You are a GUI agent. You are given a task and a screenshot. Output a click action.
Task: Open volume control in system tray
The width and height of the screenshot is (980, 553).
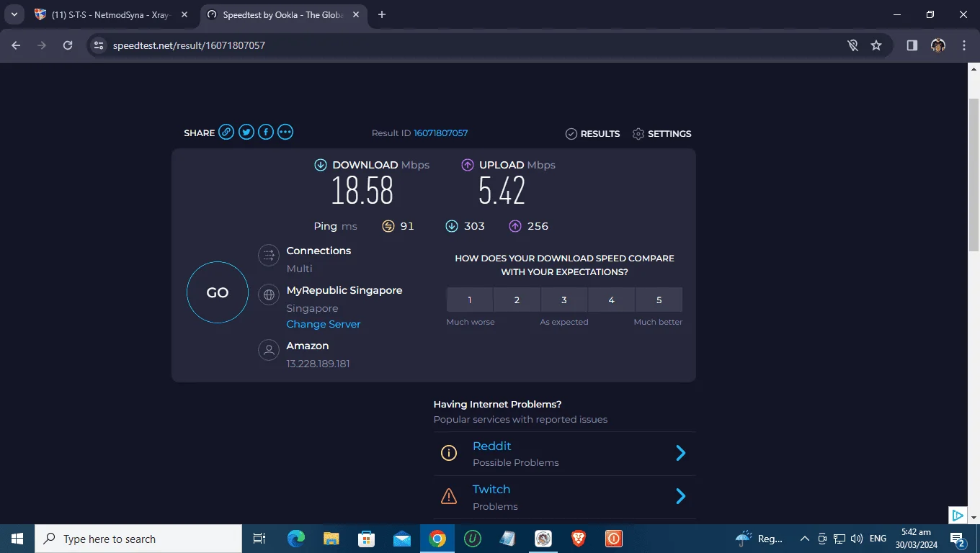click(x=856, y=539)
